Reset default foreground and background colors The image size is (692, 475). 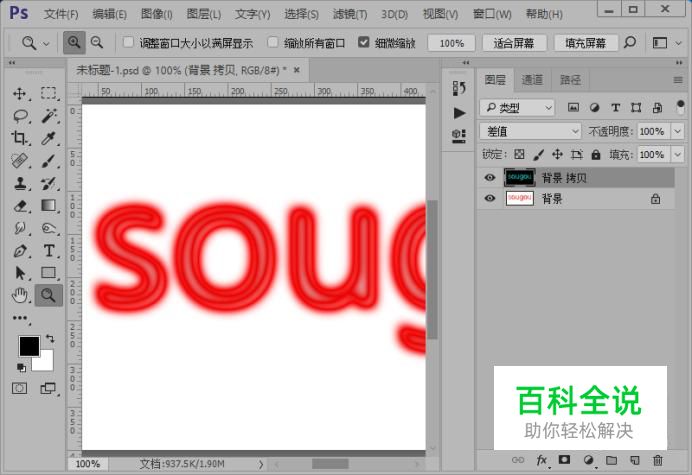click(x=21, y=367)
